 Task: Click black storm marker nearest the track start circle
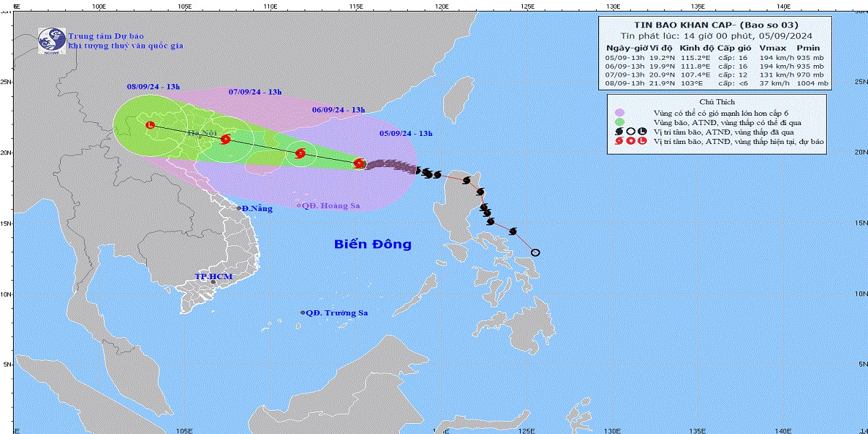(513, 231)
